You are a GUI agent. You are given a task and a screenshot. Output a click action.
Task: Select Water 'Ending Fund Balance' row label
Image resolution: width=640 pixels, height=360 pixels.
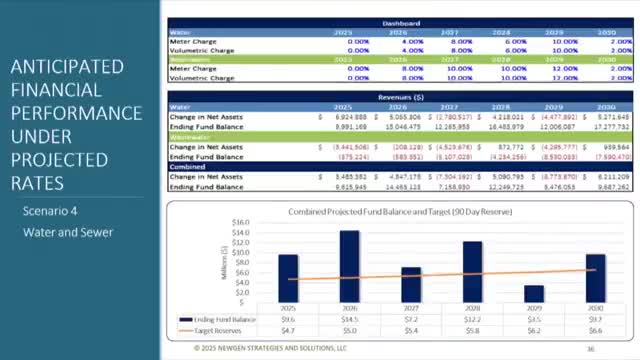[206, 127]
